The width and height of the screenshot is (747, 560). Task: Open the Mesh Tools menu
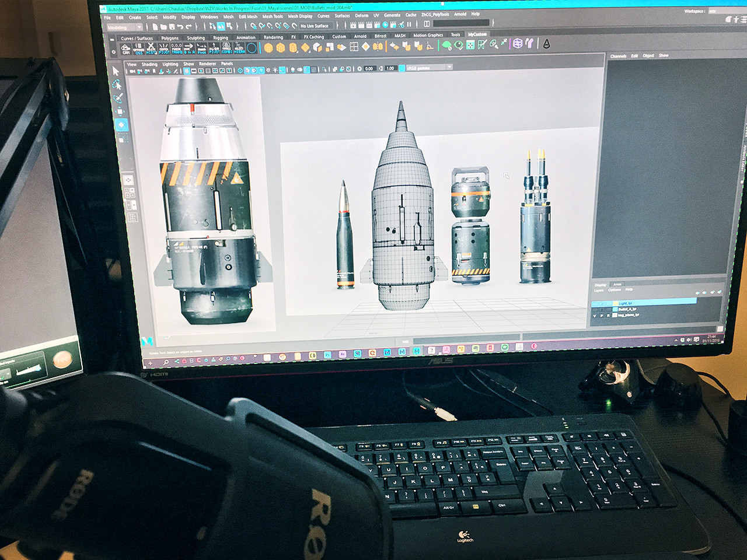tap(273, 16)
